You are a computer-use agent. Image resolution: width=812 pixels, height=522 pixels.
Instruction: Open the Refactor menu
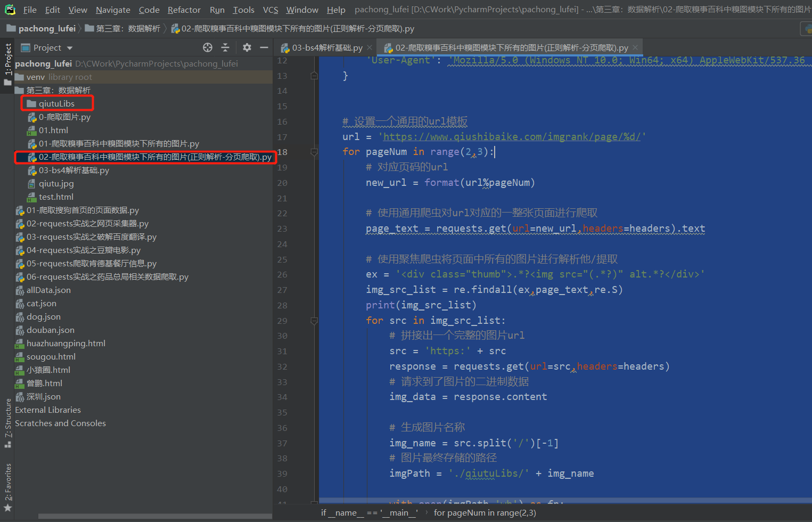pyautogui.click(x=184, y=10)
